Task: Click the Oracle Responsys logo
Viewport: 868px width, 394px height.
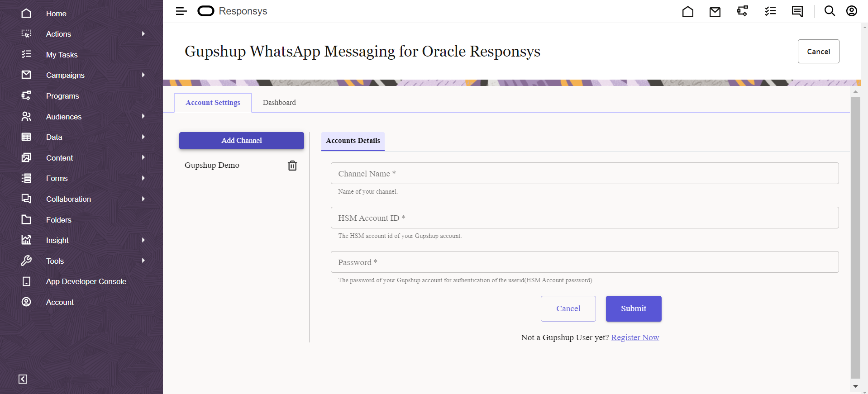Action: click(232, 11)
